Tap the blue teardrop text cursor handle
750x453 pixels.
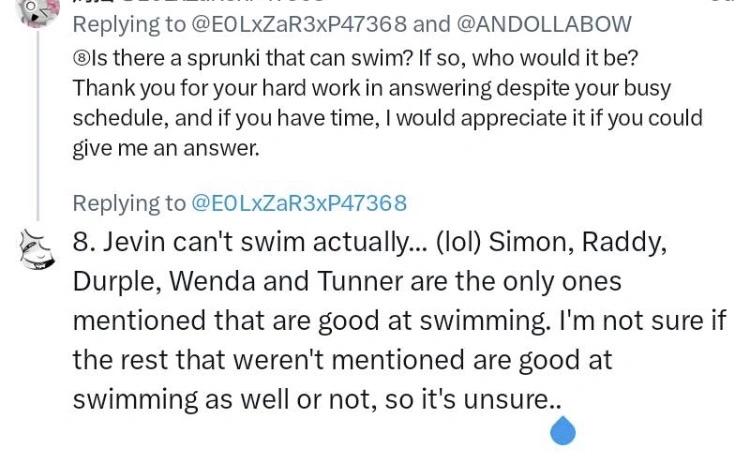(562, 430)
